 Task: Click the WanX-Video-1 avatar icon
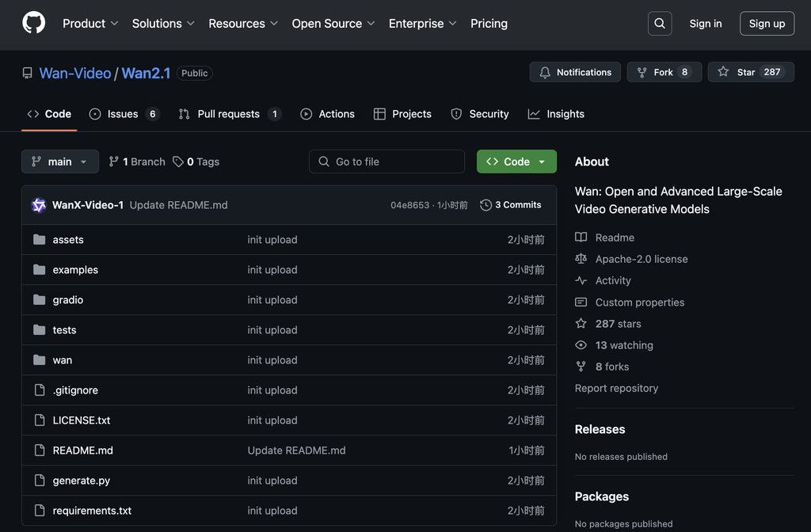[x=39, y=205]
